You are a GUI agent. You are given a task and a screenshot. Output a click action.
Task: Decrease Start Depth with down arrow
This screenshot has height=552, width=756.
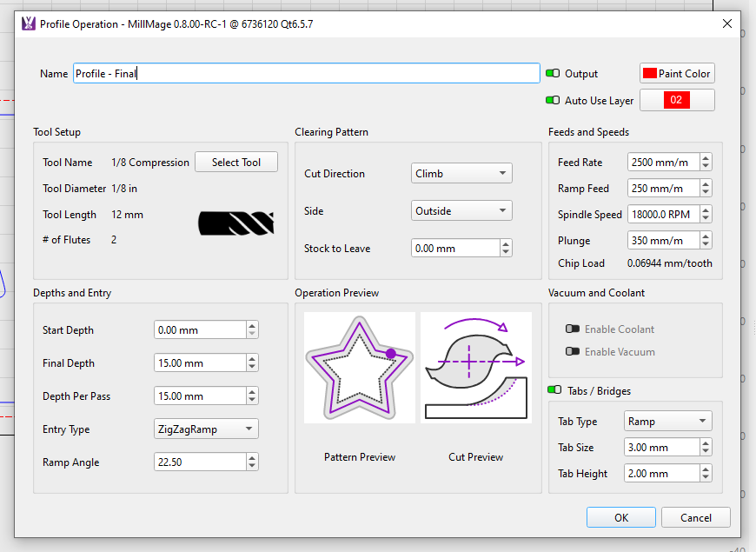click(252, 335)
